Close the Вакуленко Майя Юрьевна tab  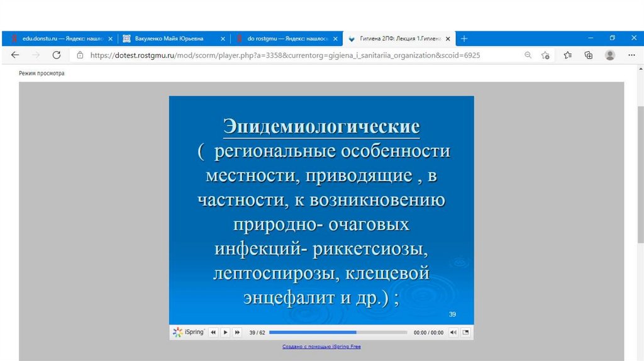[223, 38]
